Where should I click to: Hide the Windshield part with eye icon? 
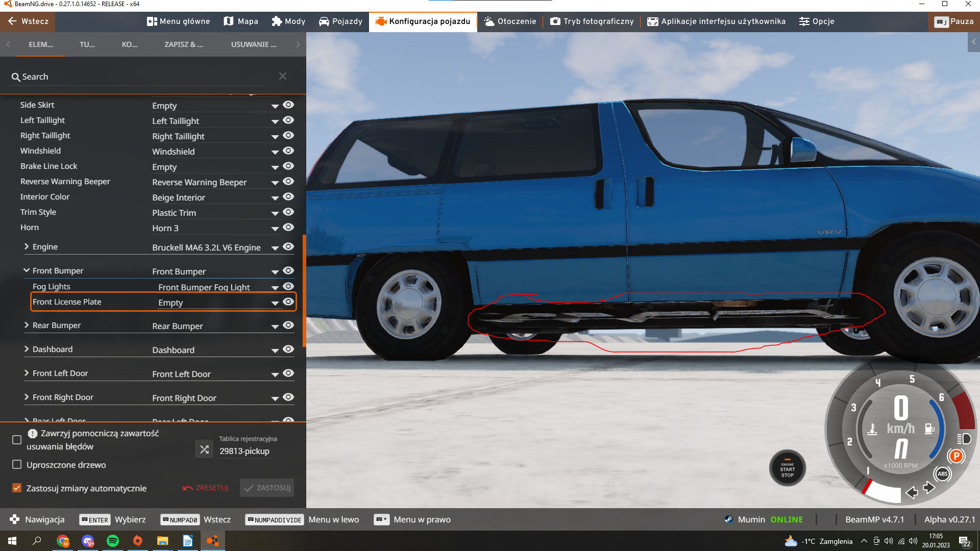click(x=288, y=151)
